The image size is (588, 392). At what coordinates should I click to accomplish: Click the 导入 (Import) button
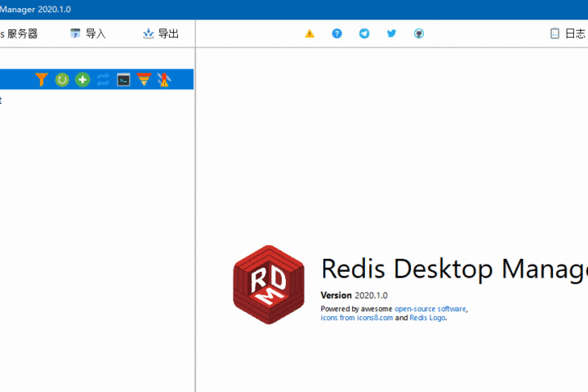(88, 33)
